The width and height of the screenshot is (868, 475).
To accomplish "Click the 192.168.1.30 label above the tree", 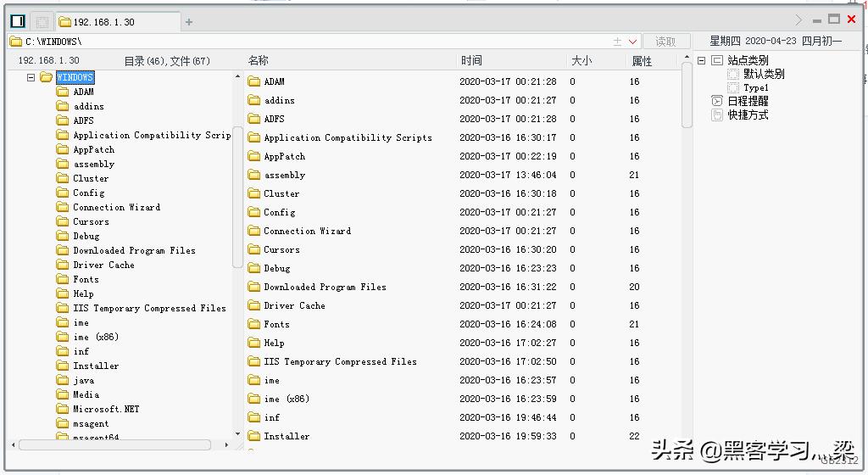I will tap(48, 60).
